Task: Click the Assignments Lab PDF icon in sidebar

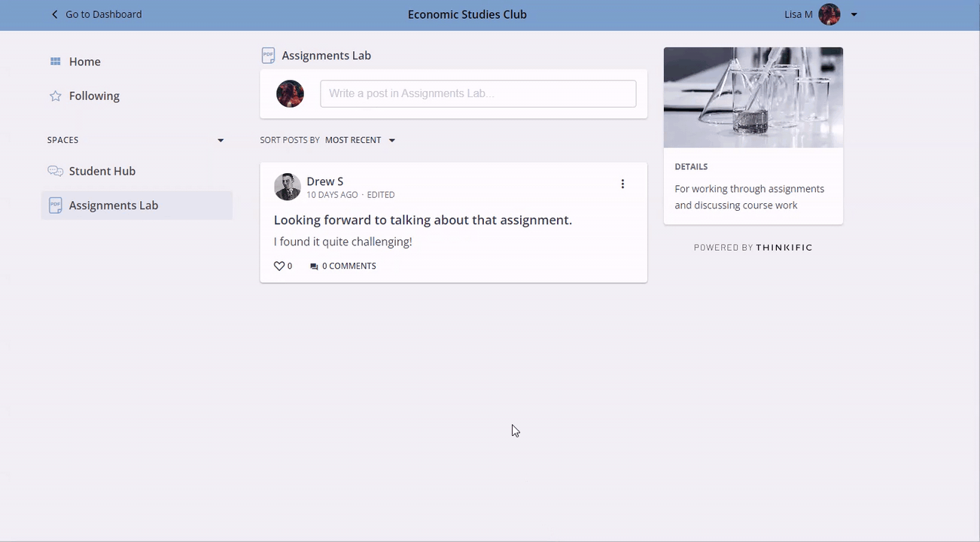Action: click(x=55, y=206)
